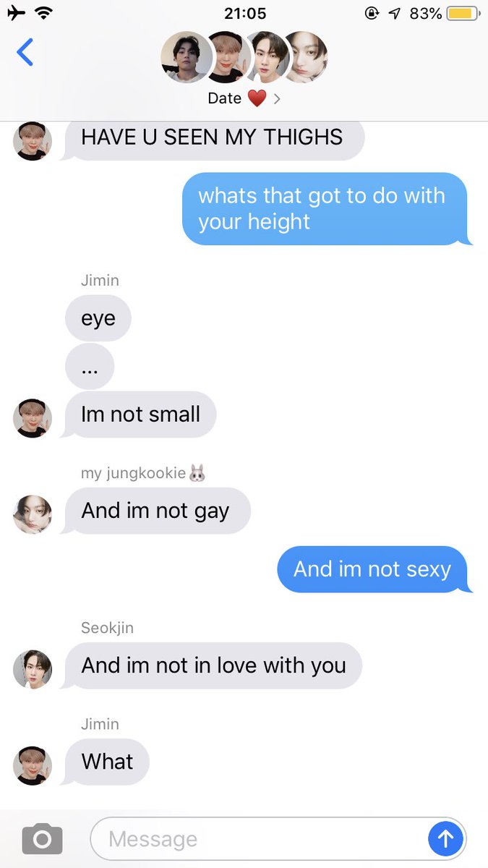The width and height of the screenshot is (488, 868).
Task: Tap the battery icon in status bar
Action: [x=462, y=13]
